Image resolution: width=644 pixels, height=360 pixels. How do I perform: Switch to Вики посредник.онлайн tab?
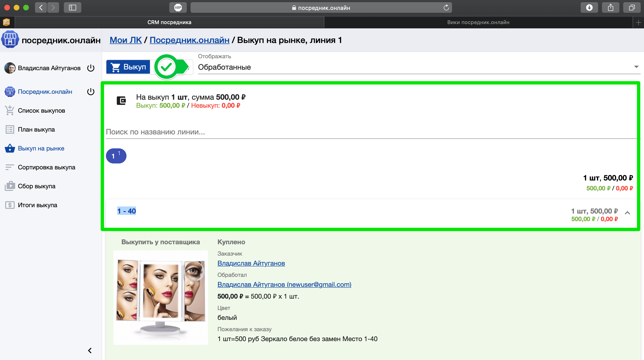click(478, 22)
